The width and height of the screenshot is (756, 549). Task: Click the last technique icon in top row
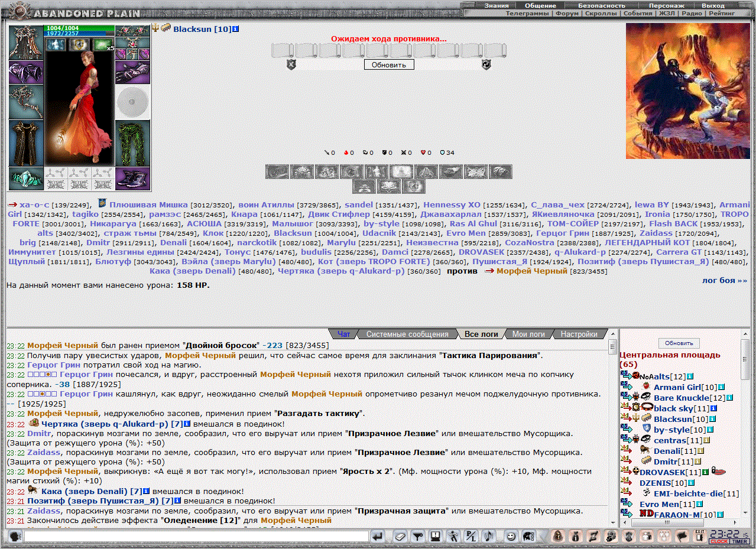tap(500, 172)
